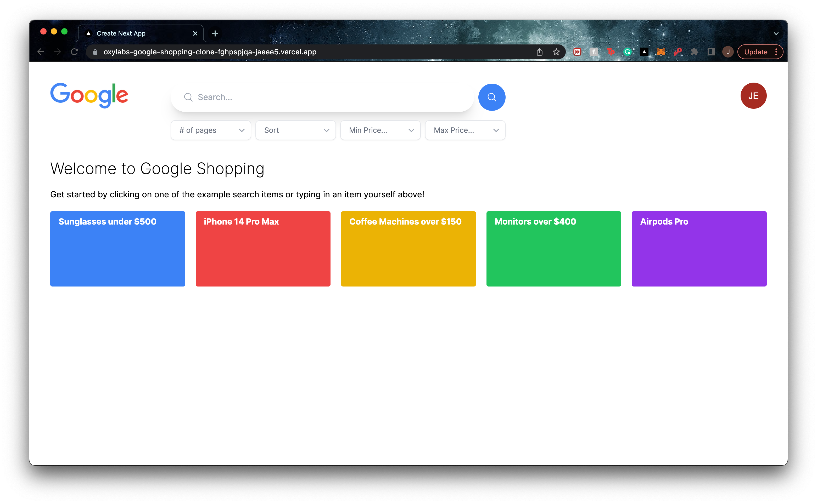Select the purple Airpods Pro card
The height and width of the screenshot is (504, 817).
(698, 249)
